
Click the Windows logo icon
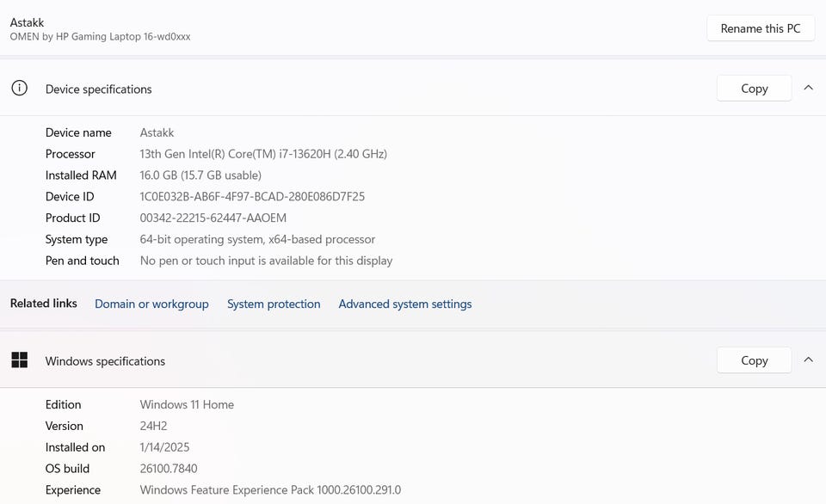pyautogui.click(x=19, y=360)
